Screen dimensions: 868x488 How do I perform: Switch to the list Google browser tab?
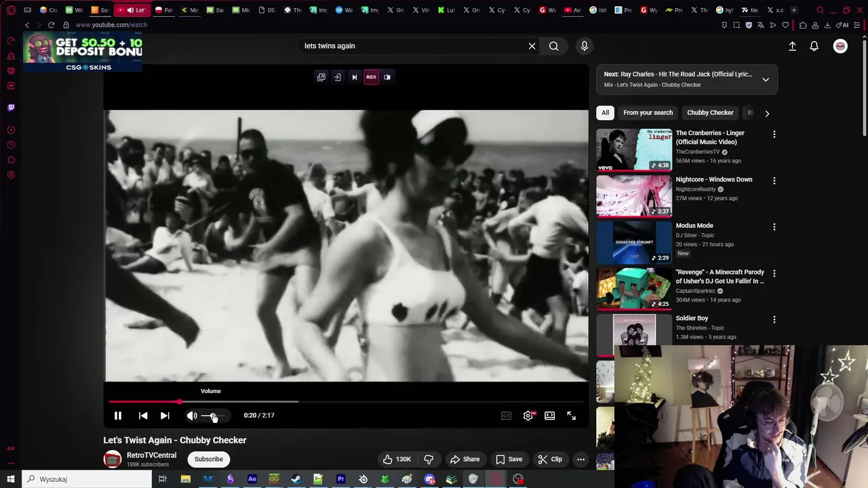tap(599, 10)
